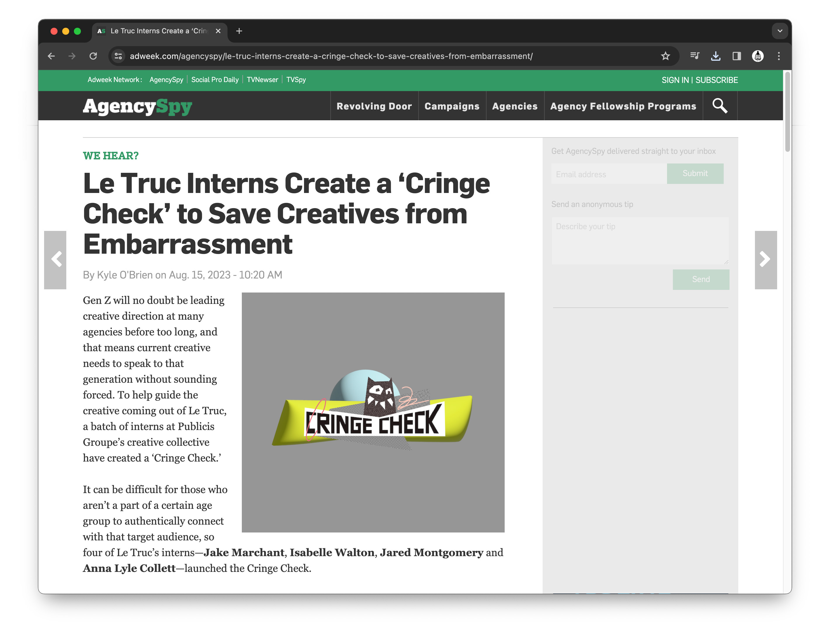Viewport: 830px width, 644px height.
Task: Open the TVNewser network link
Action: (262, 80)
